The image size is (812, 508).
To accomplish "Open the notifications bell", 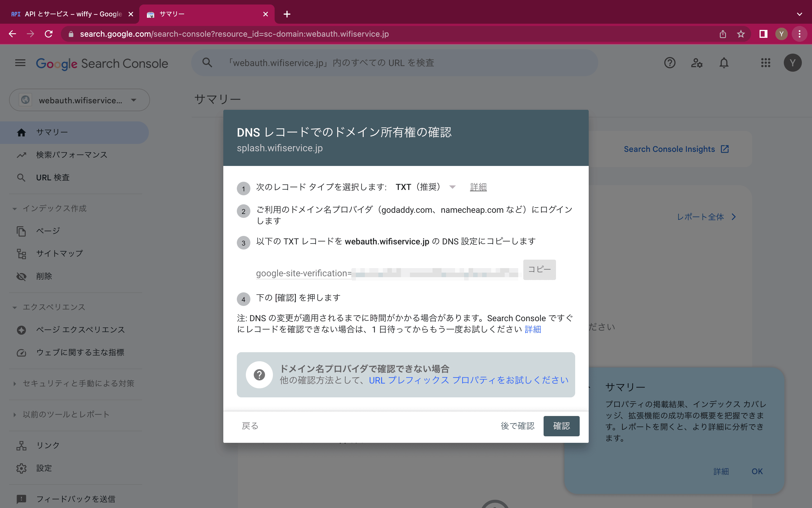I will click(x=724, y=63).
